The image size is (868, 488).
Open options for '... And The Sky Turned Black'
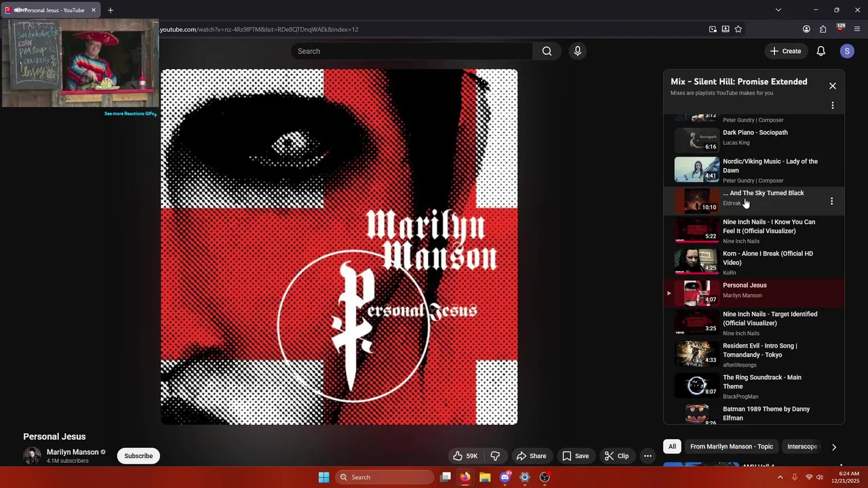[x=831, y=201]
